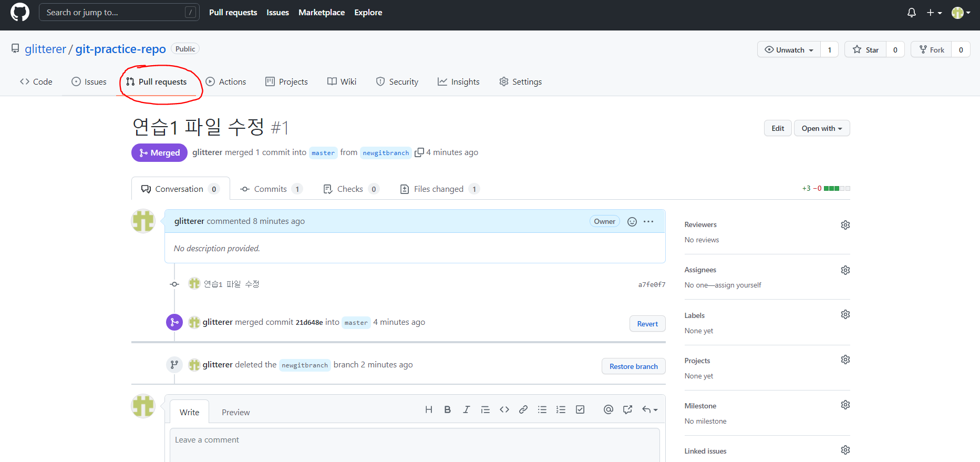Open the Insights tab
980x462 pixels.
pos(459,81)
